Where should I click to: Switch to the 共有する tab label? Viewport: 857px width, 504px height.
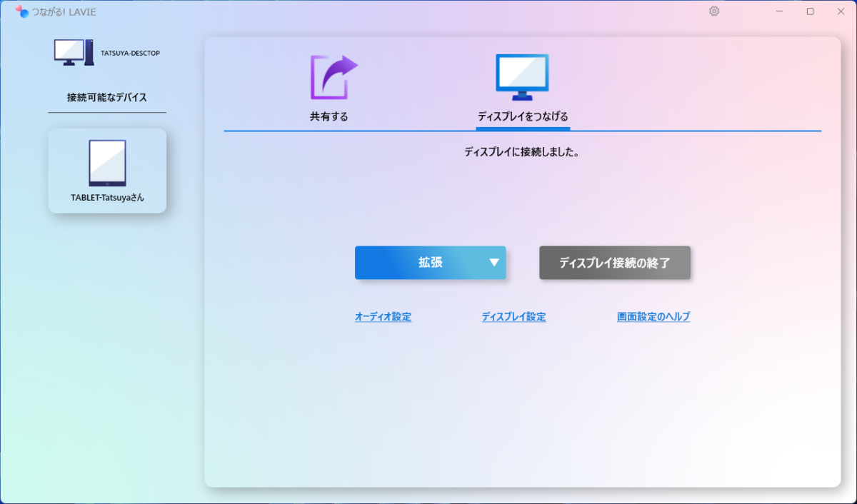point(329,116)
